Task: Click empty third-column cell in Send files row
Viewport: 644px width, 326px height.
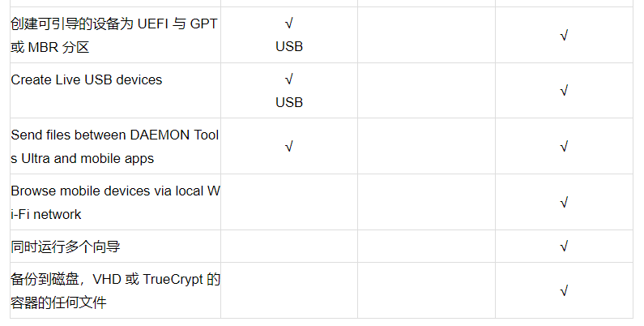Action: [x=426, y=146]
